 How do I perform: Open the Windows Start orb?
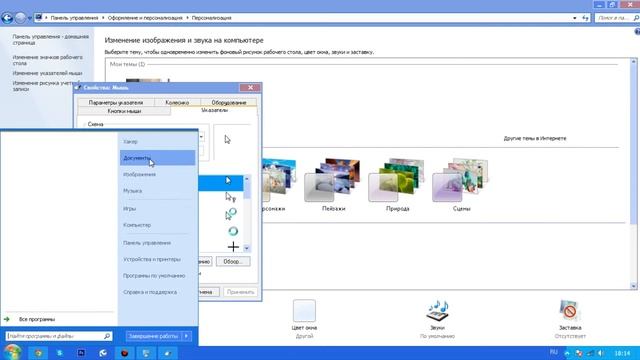coord(13,352)
